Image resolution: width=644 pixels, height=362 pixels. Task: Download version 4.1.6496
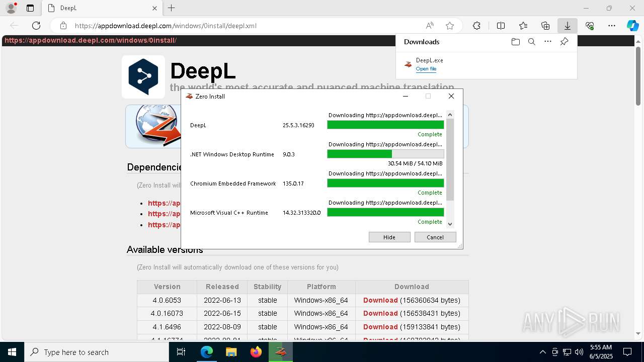coord(380,327)
